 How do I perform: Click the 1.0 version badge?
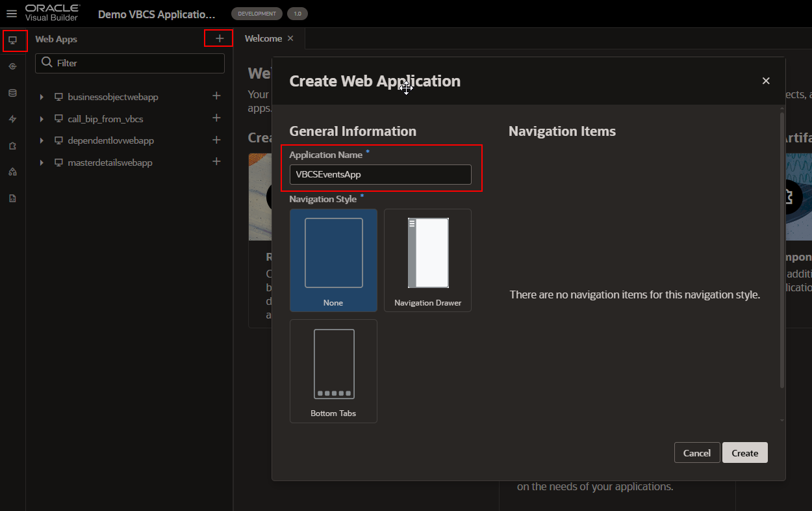[298, 14]
